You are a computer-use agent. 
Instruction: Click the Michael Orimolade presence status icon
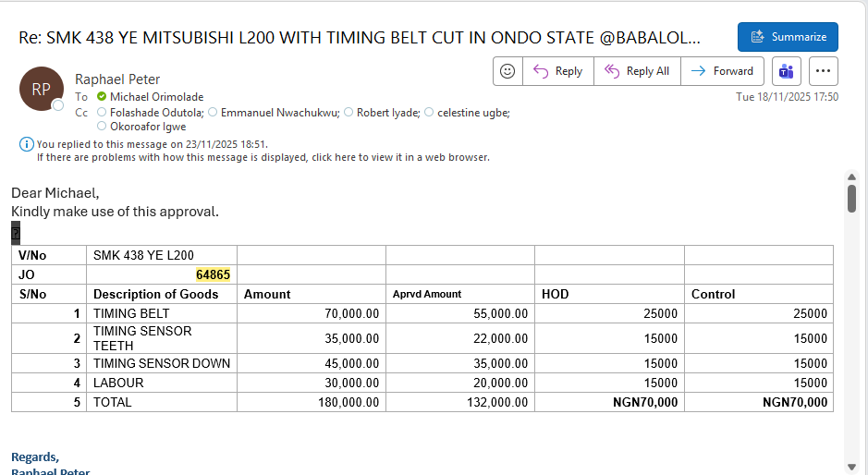pos(102,97)
